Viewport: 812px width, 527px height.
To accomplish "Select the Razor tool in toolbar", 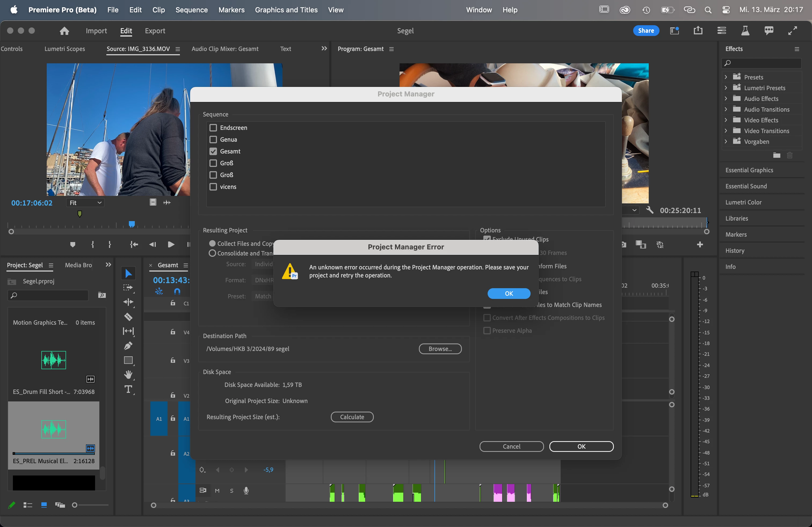I will point(128,317).
